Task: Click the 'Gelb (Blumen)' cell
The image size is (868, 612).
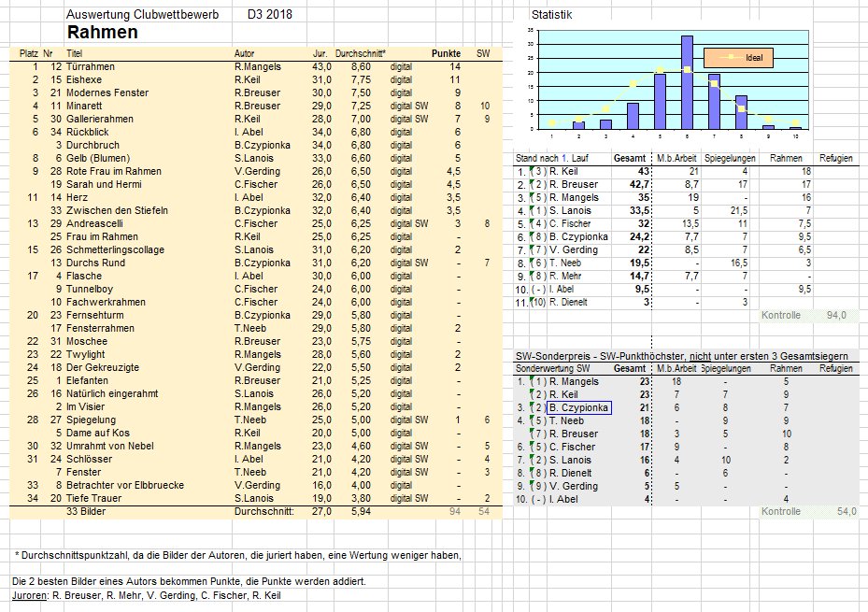Action: pyautogui.click(x=98, y=158)
